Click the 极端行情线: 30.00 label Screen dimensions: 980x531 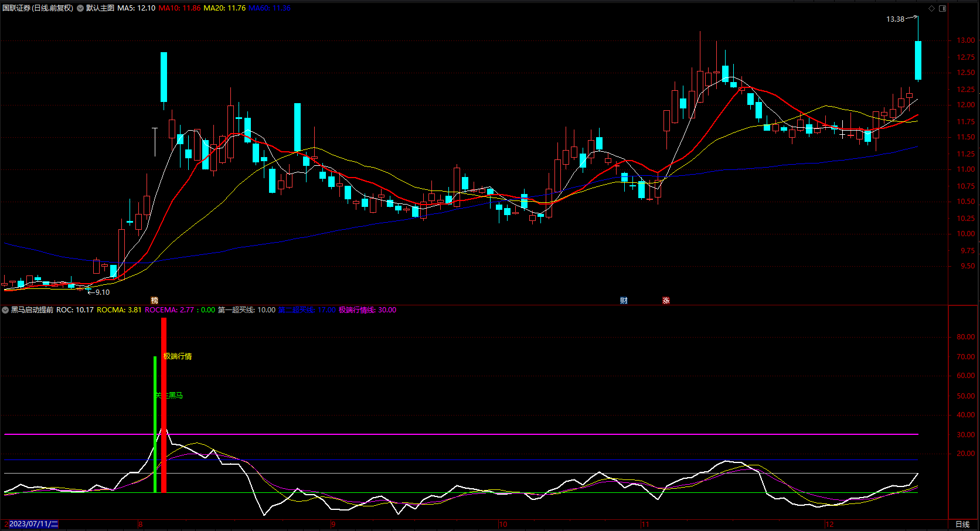pyautogui.click(x=367, y=310)
